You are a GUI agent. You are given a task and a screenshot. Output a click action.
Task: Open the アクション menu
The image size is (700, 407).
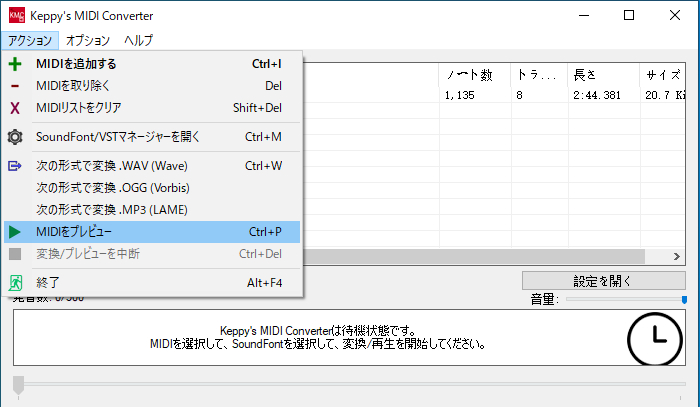click(30, 41)
